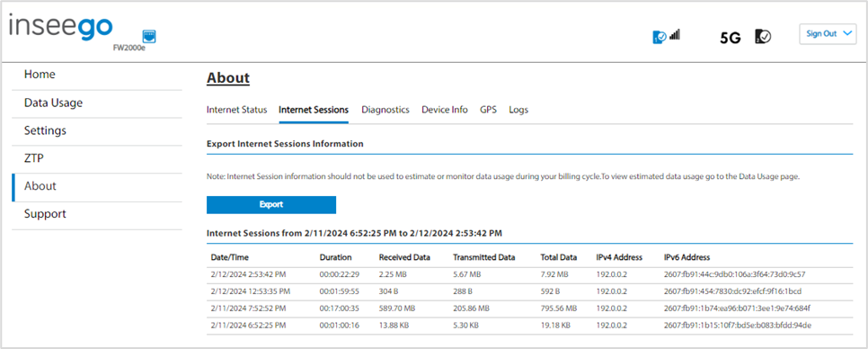This screenshot has width=868, height=349.
Task: Select the GPS tab
Action: point(488,110)
